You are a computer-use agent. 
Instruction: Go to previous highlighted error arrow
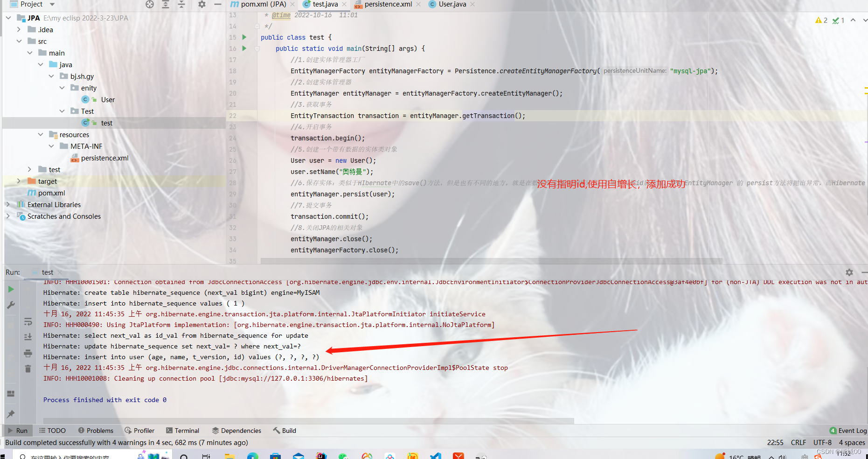[x=853, y=20]
